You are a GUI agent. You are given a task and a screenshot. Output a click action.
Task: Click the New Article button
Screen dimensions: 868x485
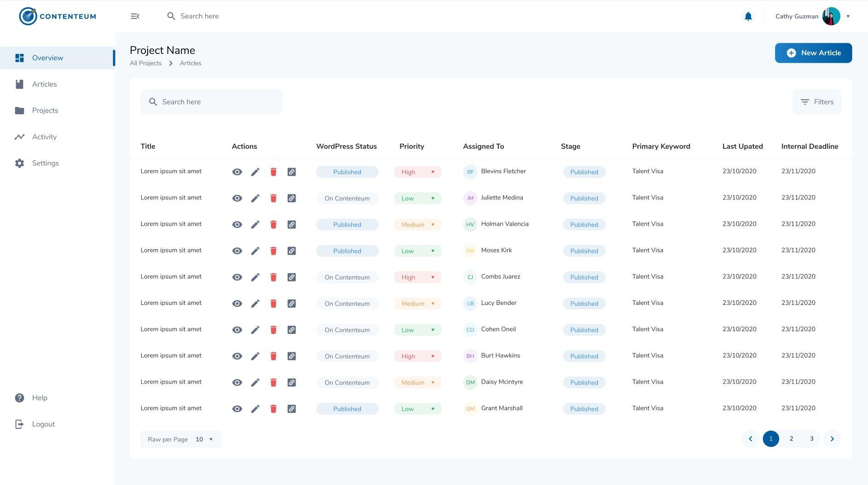813,53
